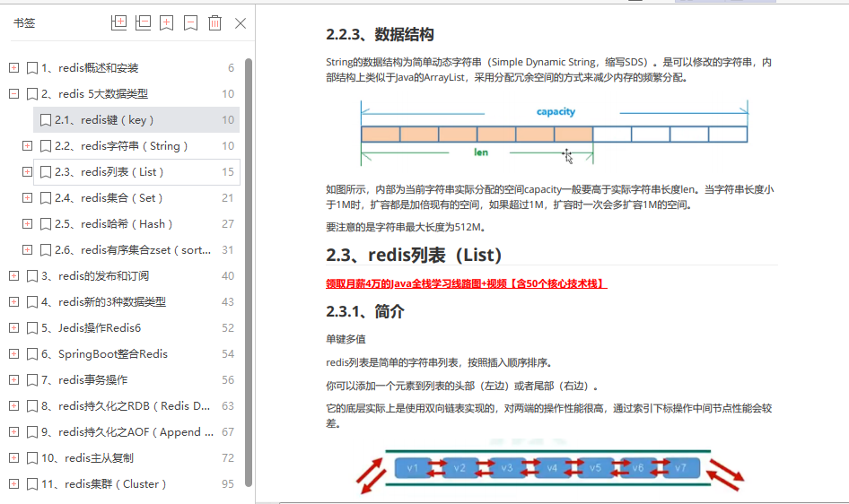This screenshot has height=504, width=849.
Task: Go to bookmark '2.2、redis字符串 (String)'
Action: [x=121, y=145]
